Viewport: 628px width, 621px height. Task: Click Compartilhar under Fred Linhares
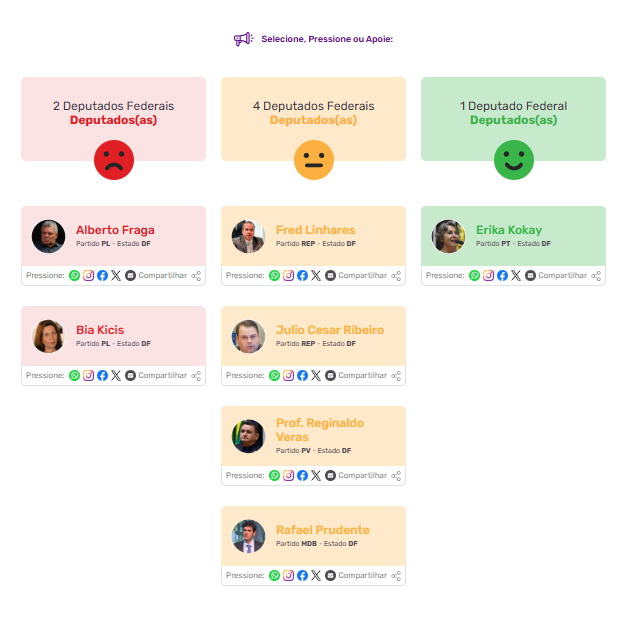click(362, 276)
